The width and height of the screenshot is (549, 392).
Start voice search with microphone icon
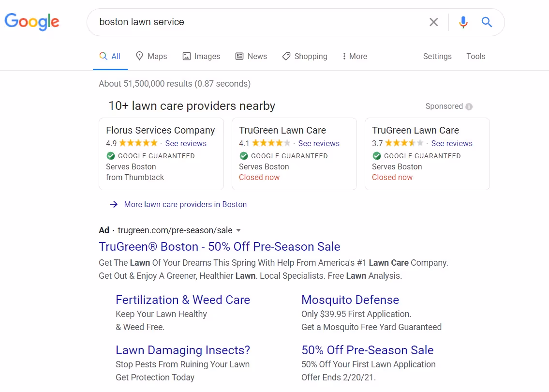click(x=463, y=22)
